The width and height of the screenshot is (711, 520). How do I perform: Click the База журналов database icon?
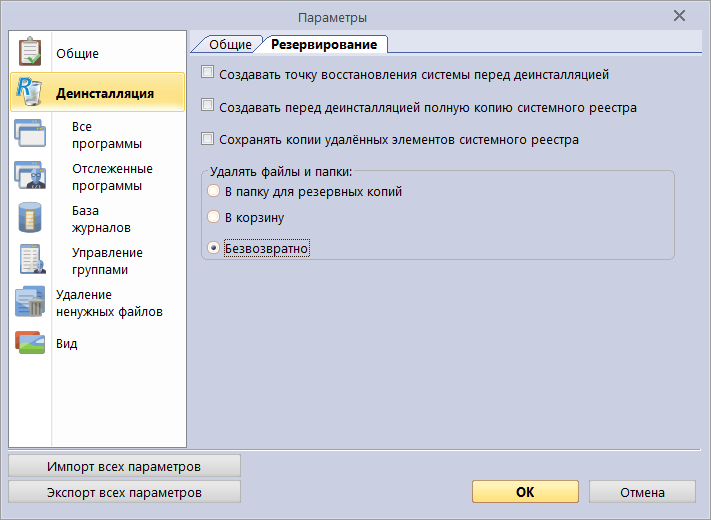30,218
